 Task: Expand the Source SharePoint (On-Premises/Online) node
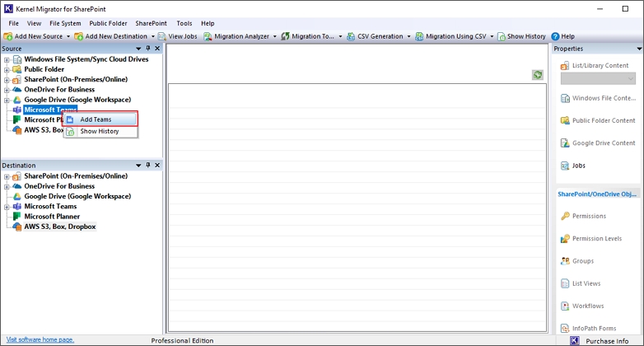(x=7, y=80)
